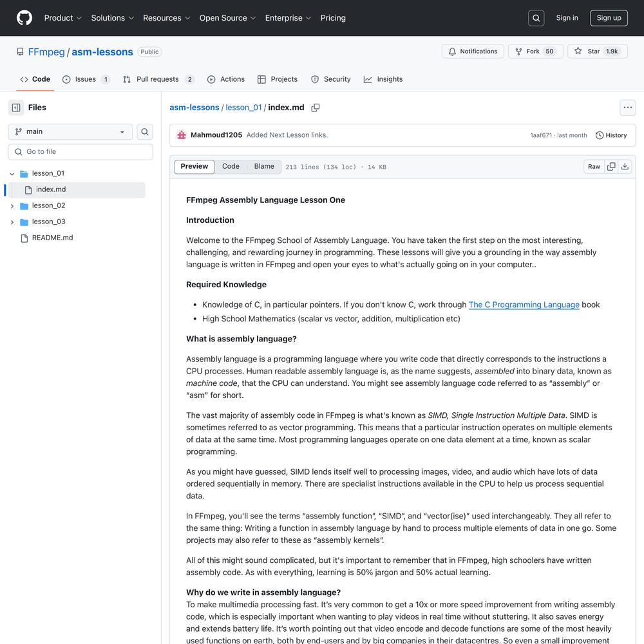The image size is (644, 644).
Task: Select index.md in the file tree
Action: 77,190
